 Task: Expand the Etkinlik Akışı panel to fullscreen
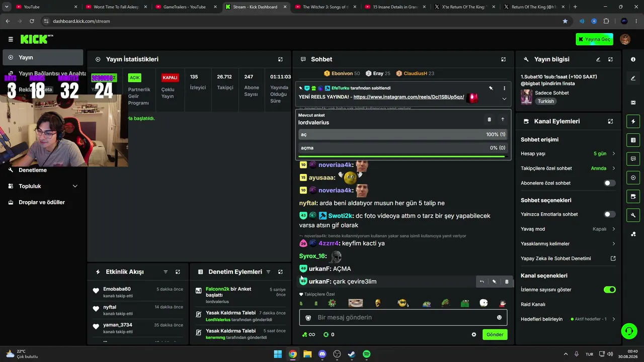[x=178, y=272]
